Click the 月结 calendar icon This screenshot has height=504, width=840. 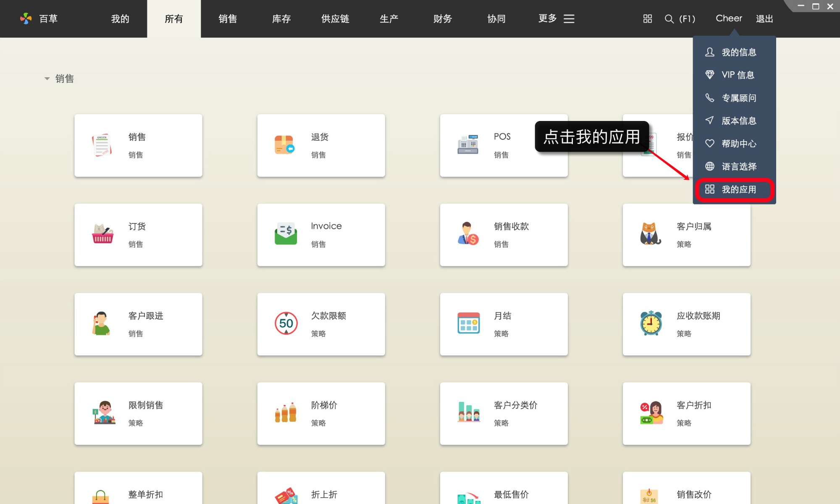[x=468, y=323]
